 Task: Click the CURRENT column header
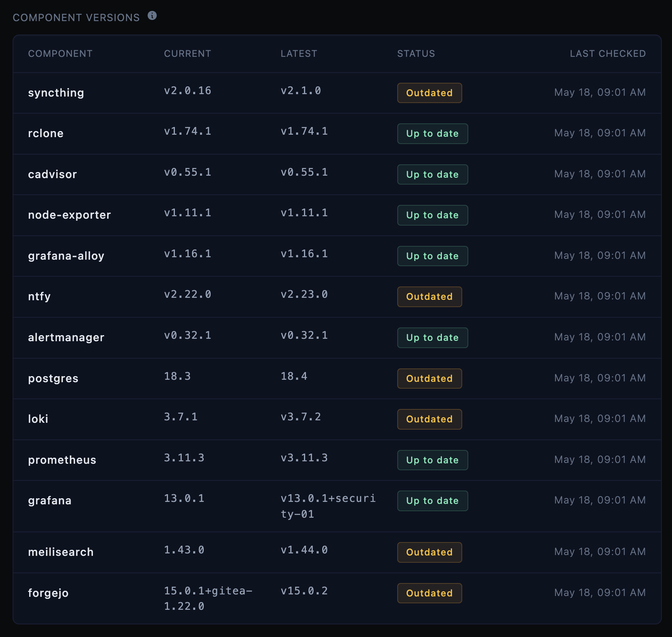coord(187,54)
